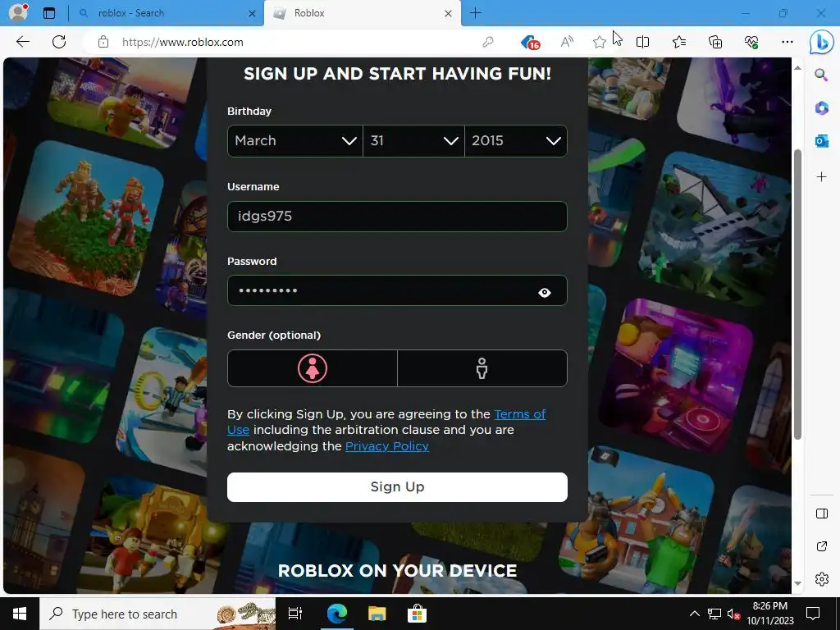This screenshot has height=630, width=840.
Task: Close the Roblox tab
Action: (x=448, y=13)
